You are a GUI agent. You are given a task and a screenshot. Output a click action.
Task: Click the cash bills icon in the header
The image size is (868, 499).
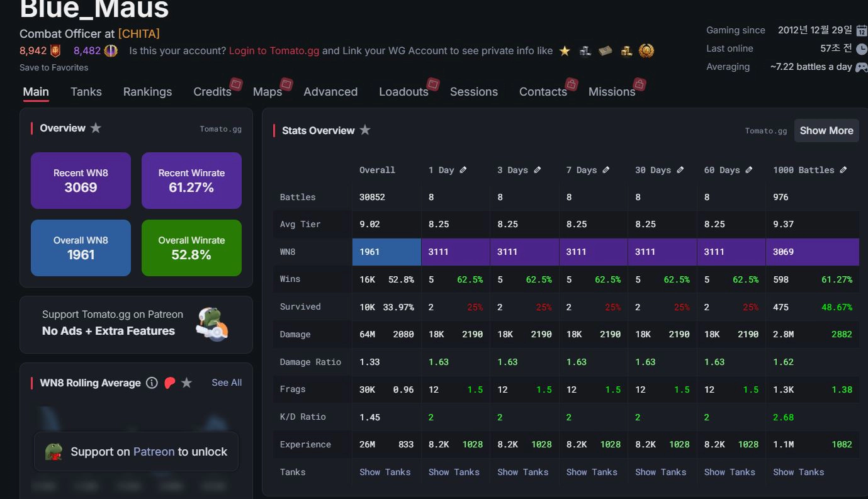click(x=606, y=51)
